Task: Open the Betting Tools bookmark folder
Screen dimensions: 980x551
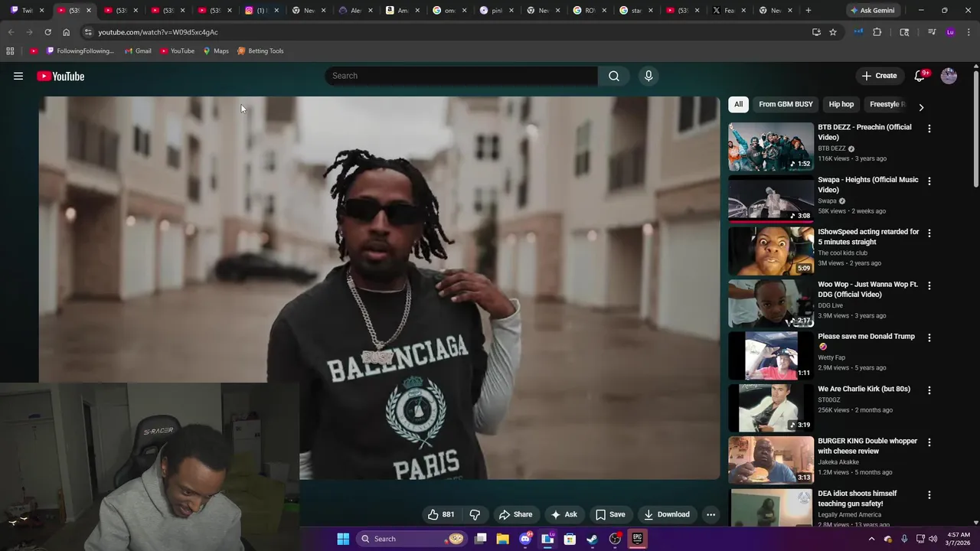Action: point(260,51)
